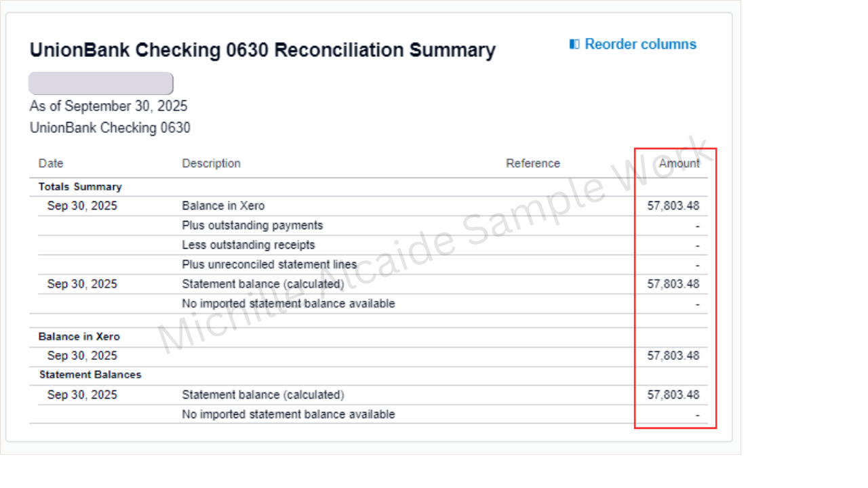The width and height of the screenshot is (868, 488).
Task: Select the bold 'Balance in Xero' section heading
Action: coord(79,336)
